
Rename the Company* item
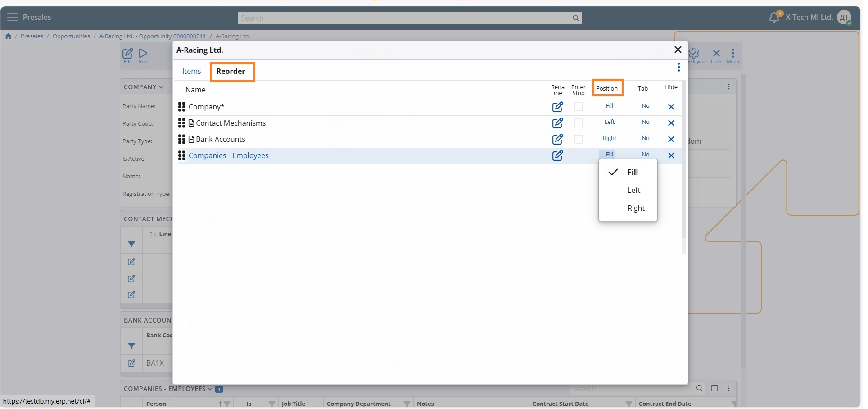pos(557,107)
